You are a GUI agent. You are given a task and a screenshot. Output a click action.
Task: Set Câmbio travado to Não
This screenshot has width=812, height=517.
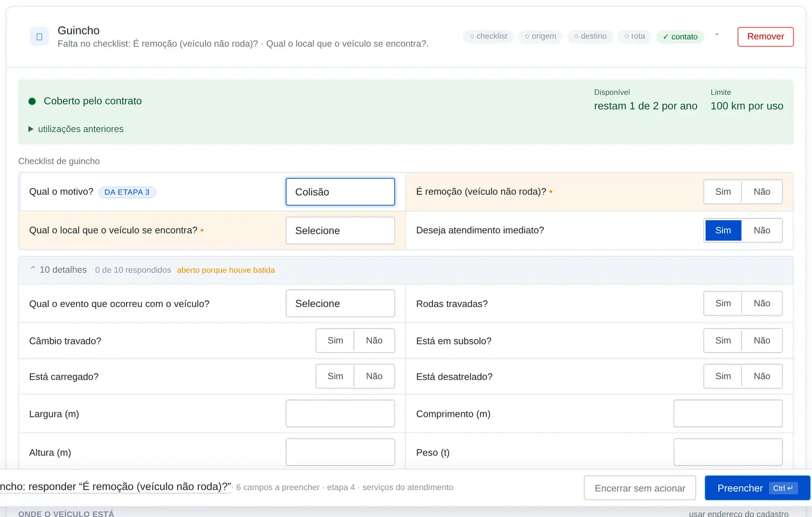click(374, 341)
